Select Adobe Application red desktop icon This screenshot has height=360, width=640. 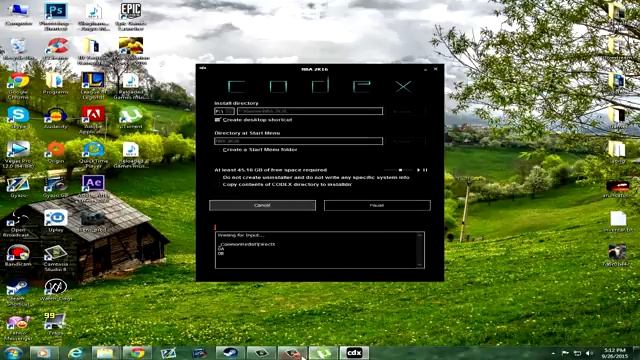tap(93, 120)
